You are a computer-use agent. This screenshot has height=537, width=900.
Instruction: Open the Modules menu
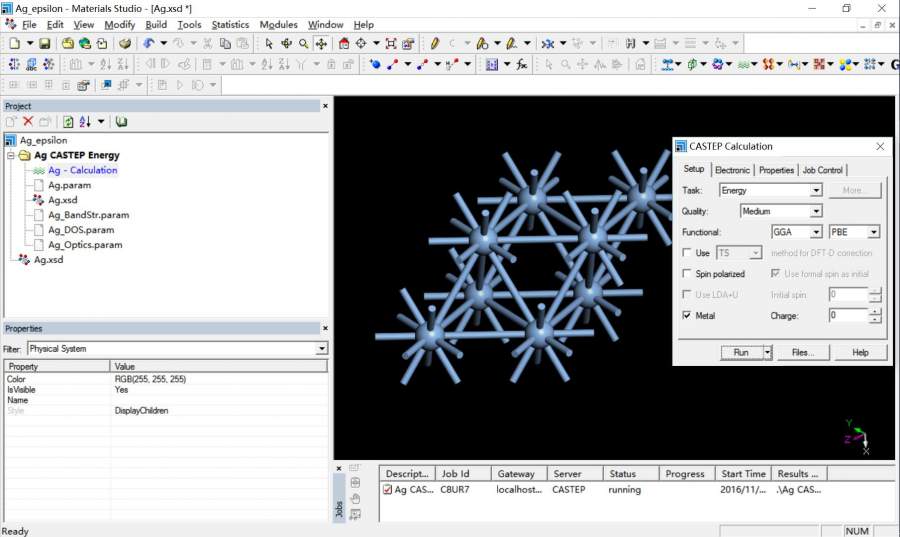278,25
